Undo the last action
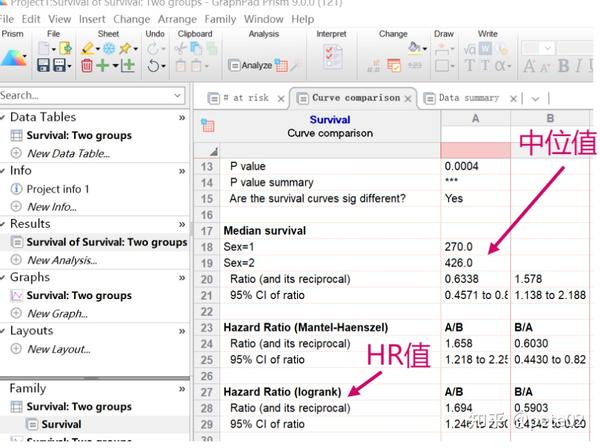This screenshot has width=600, height=448. coord(153,66)
